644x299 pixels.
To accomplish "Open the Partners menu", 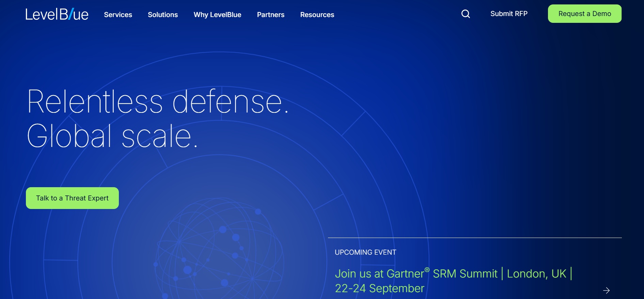I will (x=271, y=15).
